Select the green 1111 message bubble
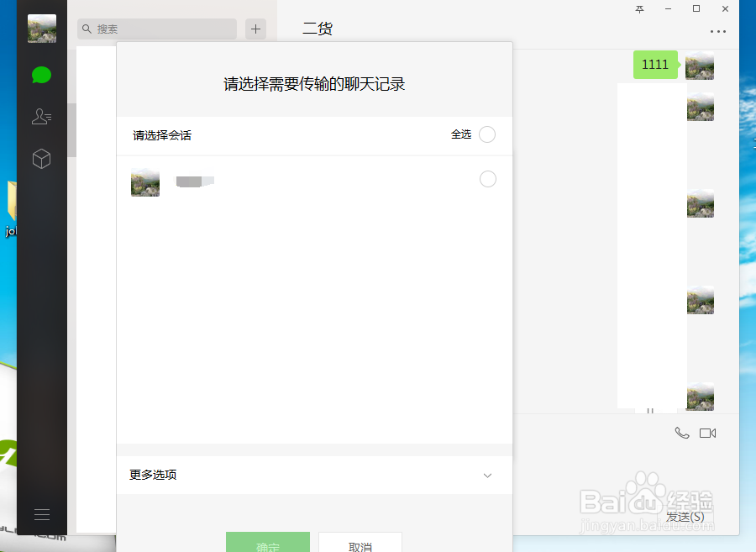 point(655,65)
